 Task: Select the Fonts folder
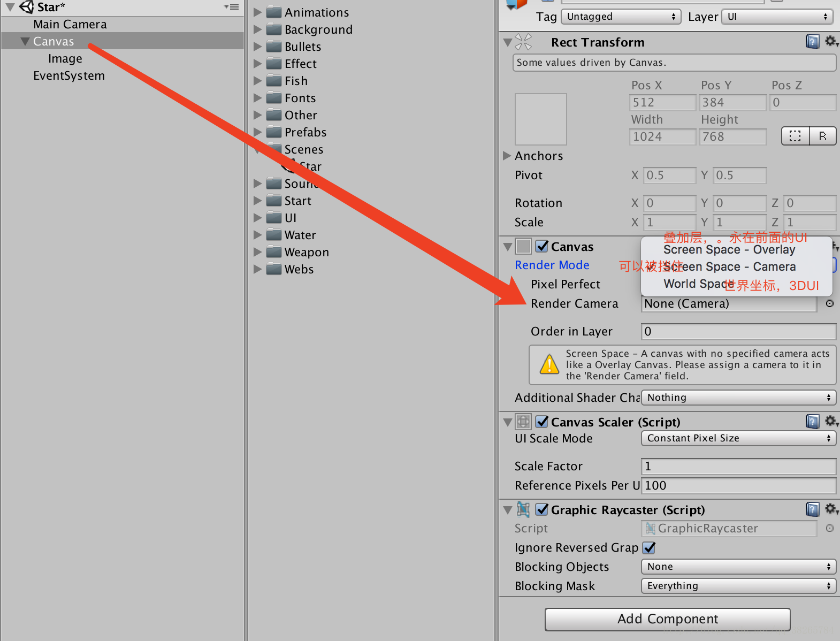click(300, 98)
